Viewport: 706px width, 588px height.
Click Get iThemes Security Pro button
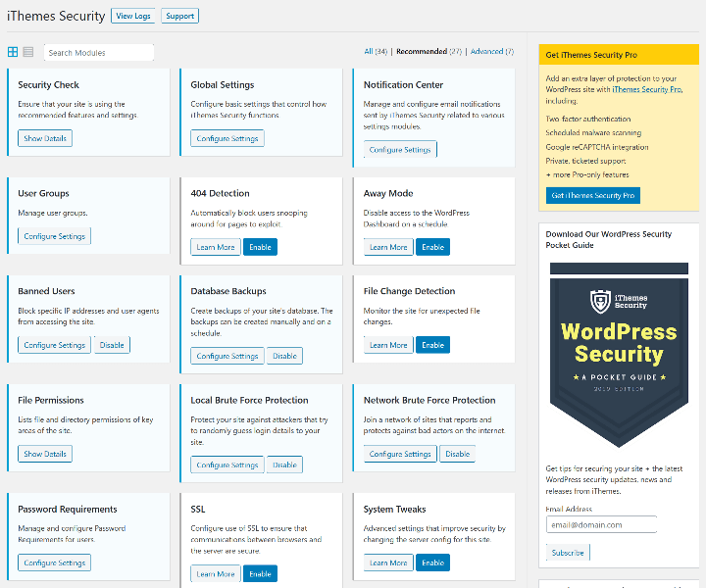click(x=592, y=195)
